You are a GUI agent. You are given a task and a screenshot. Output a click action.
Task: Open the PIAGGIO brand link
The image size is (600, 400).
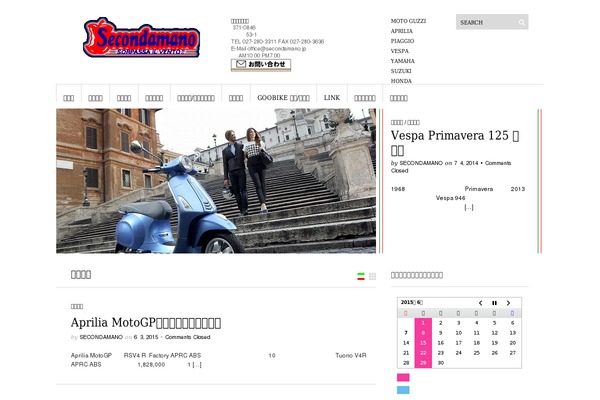[x=402, y=41]
